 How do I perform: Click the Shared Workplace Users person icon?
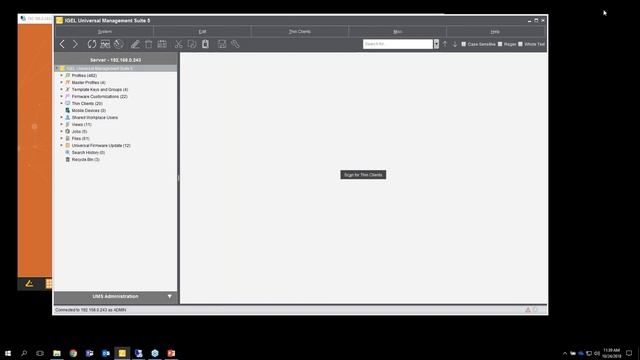point(68,117)
